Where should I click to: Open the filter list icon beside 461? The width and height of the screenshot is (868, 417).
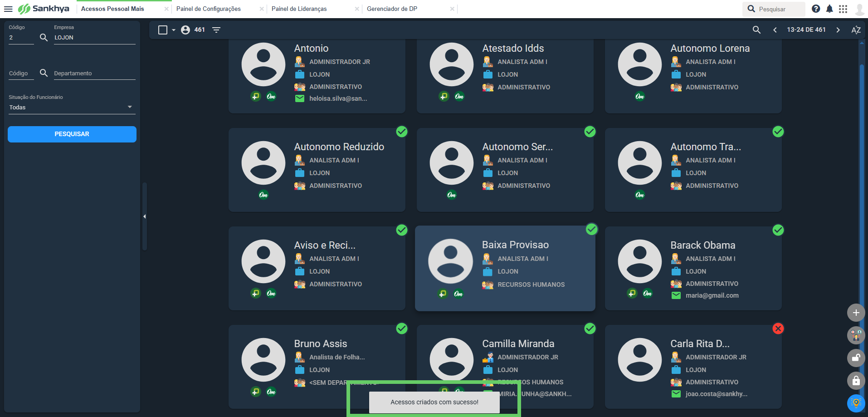[216, 30]
